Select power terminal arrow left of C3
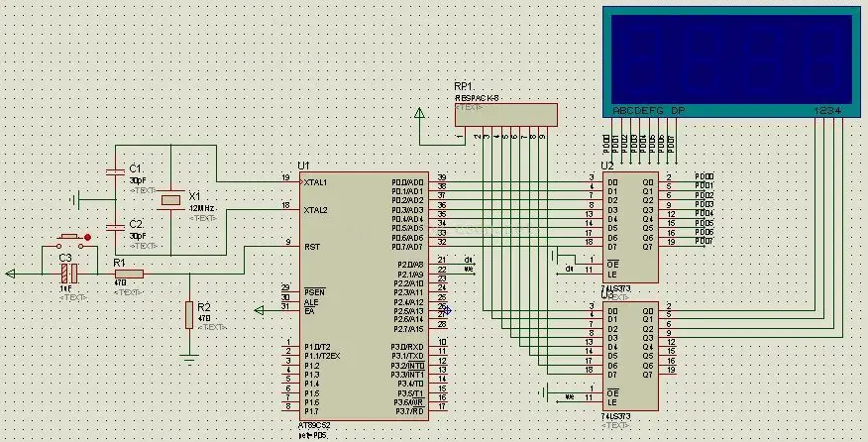 (10, 274)
